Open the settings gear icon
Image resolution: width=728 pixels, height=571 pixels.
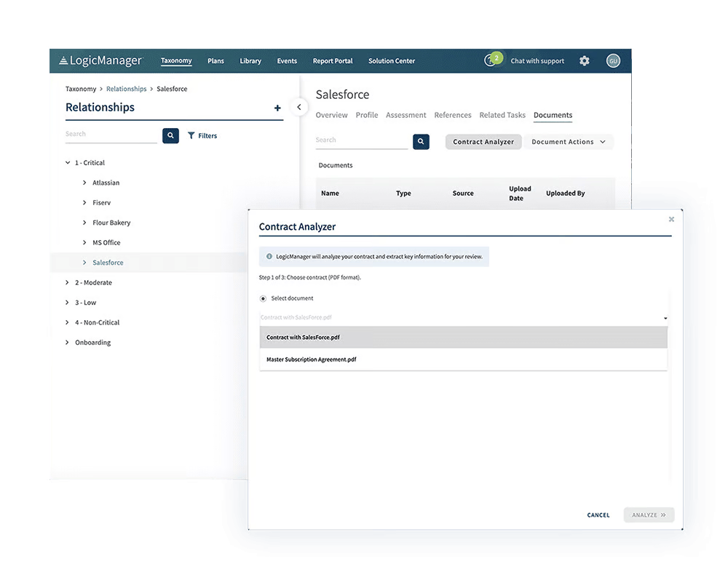(x=584, y=61)
